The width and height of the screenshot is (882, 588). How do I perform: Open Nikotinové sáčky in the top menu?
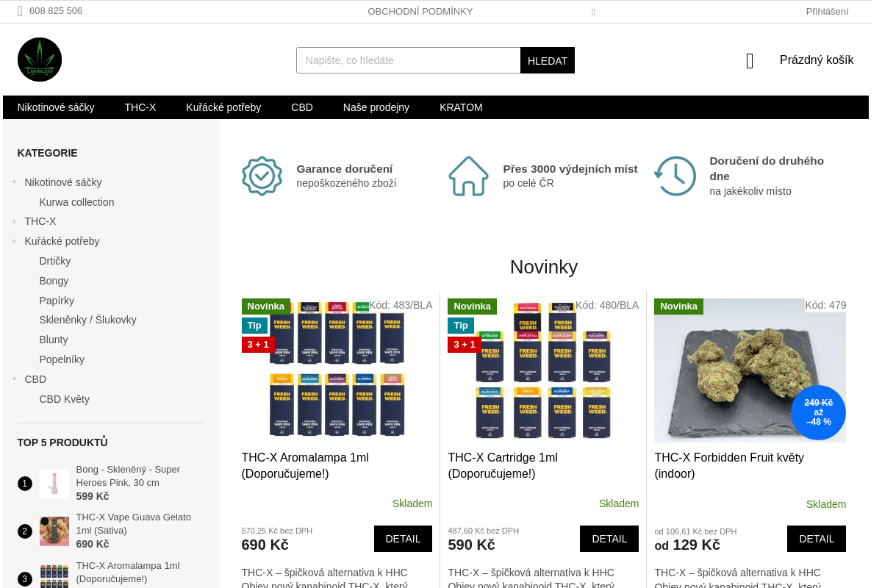click(x=56, y=107)
